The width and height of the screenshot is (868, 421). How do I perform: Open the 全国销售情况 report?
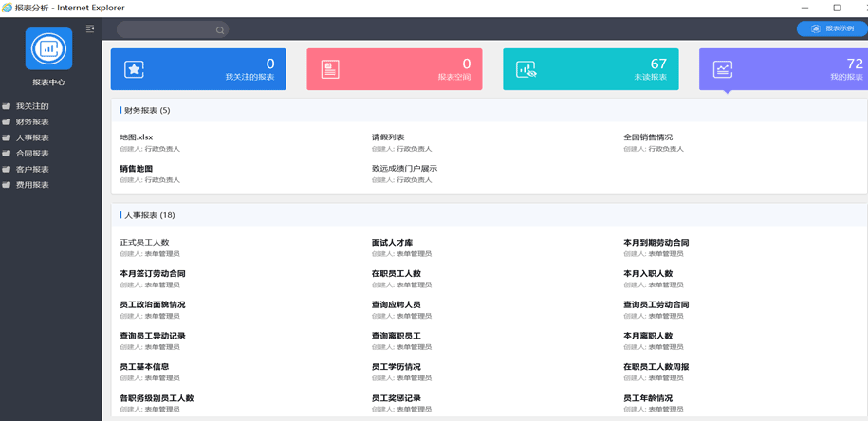click(x=647, y=137)
